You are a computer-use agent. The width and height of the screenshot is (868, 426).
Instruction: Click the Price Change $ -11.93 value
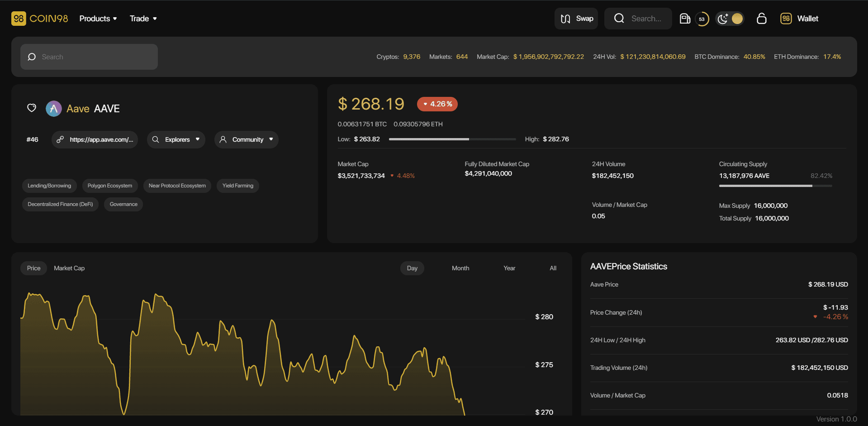(835, 307)
